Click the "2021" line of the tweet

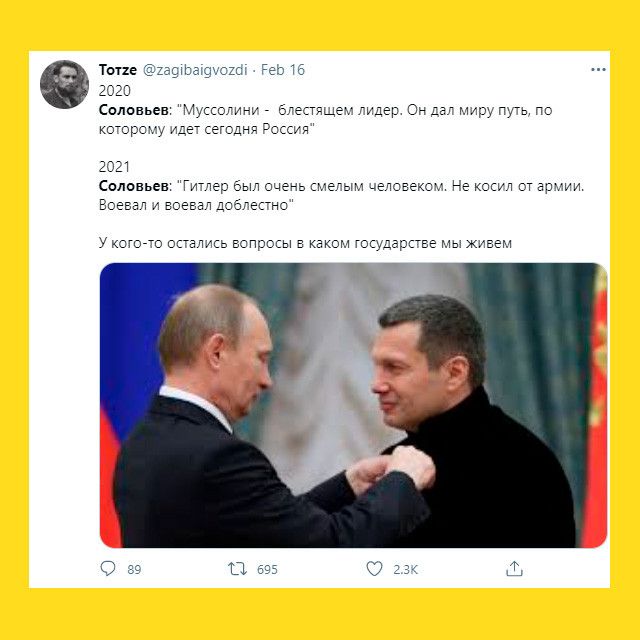coord(114,167)
